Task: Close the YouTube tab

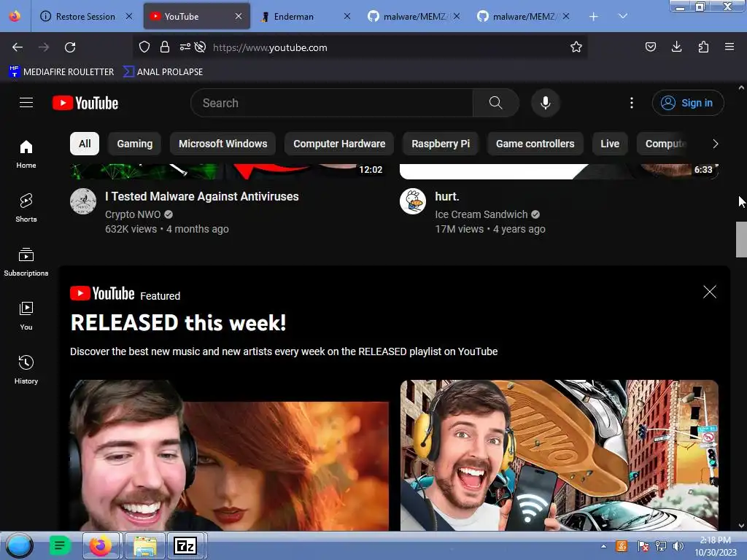Action: point(239,16)
